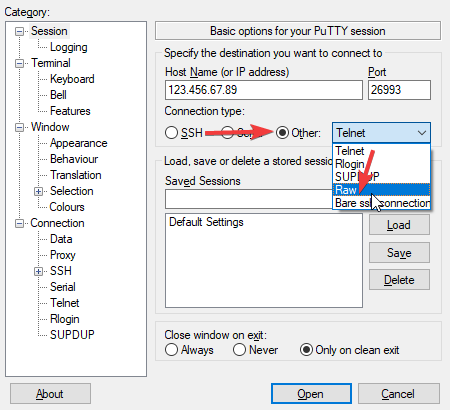Open the Data settings category
Viewport: 450px width, 410px height.
point(61,239)
